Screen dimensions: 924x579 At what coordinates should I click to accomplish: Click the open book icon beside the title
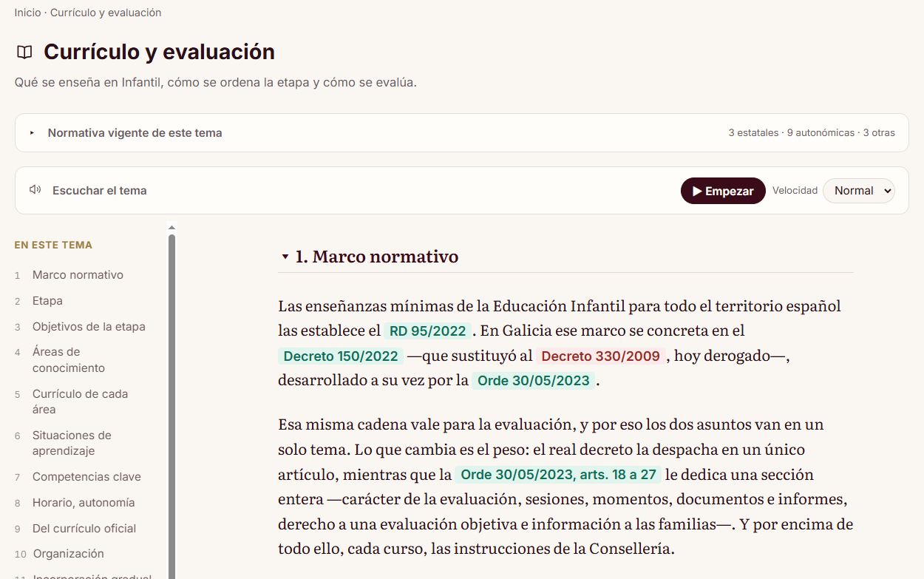pos(24,53)
